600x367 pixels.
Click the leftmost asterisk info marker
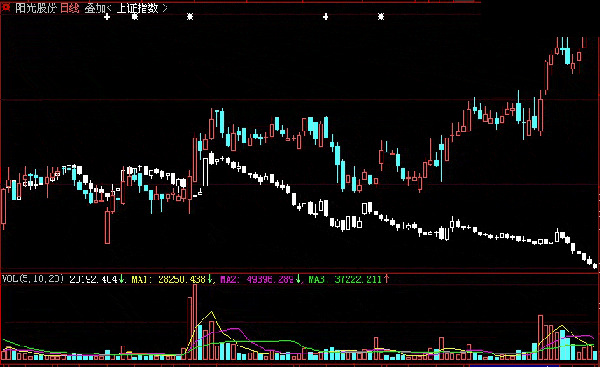[135, 16]
